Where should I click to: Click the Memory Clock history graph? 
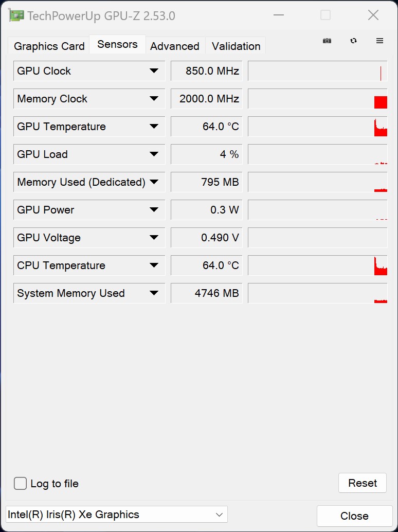tap(317, 99)
